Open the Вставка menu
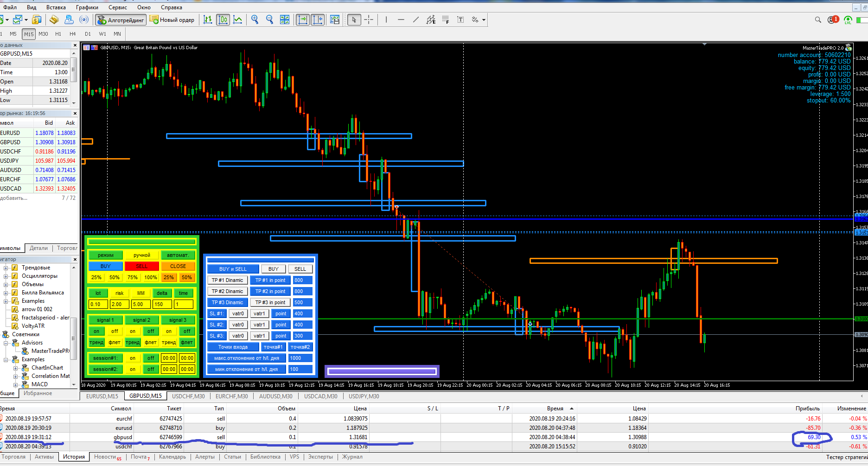 point(56,7)
